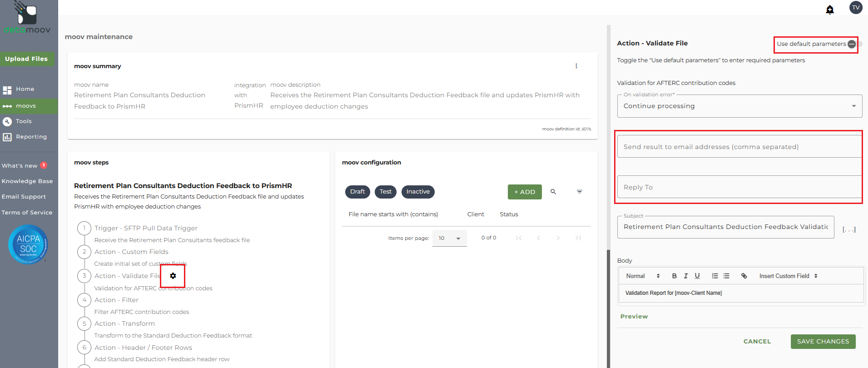Click the Send result to email addresses field

click(739, 146)
